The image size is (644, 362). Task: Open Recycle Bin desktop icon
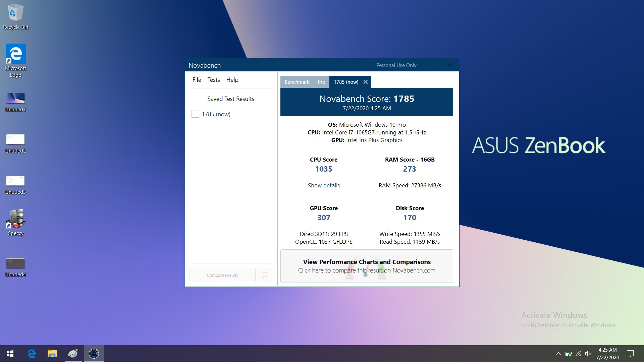[x=15, y=16]
